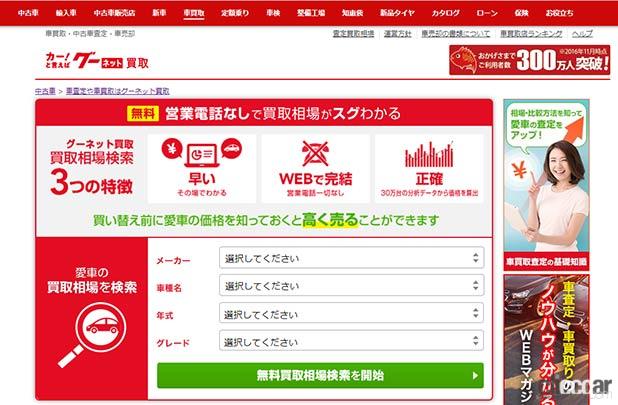
Task: Open the カタログ navigation item
Action: click(446, 13)
